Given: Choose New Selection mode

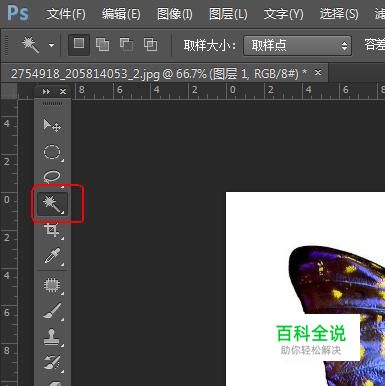Looking at the screenshot, I should 79,44.
